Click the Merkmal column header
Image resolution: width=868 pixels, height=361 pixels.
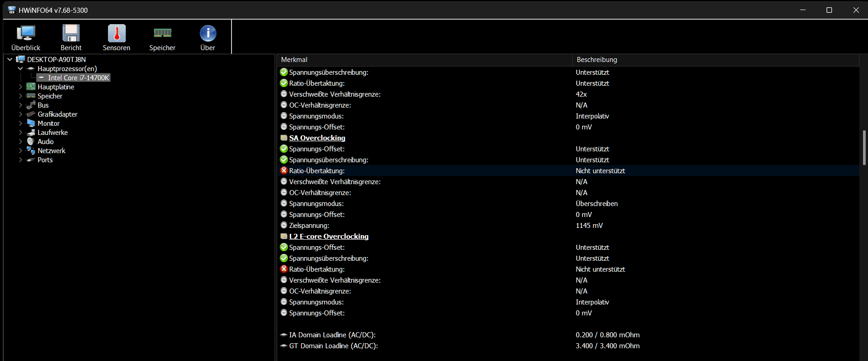click(x=424, y=60)
